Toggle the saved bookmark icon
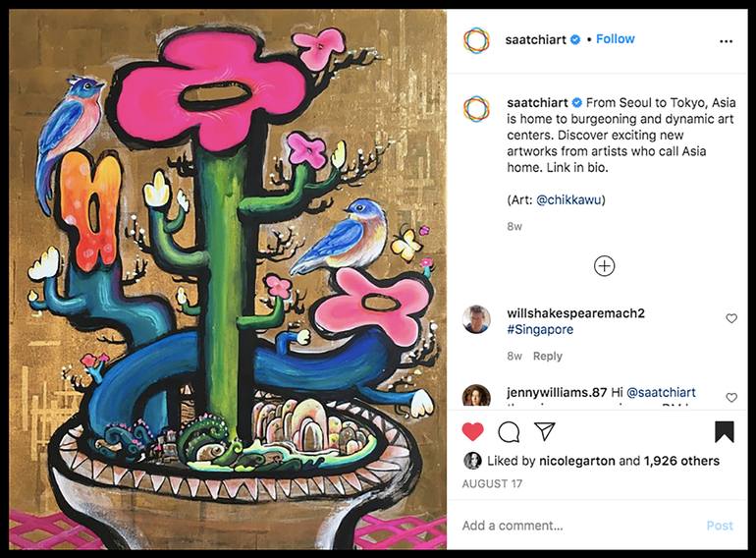The width and height of the screenshot is (756, 558). tap(725, 431)
